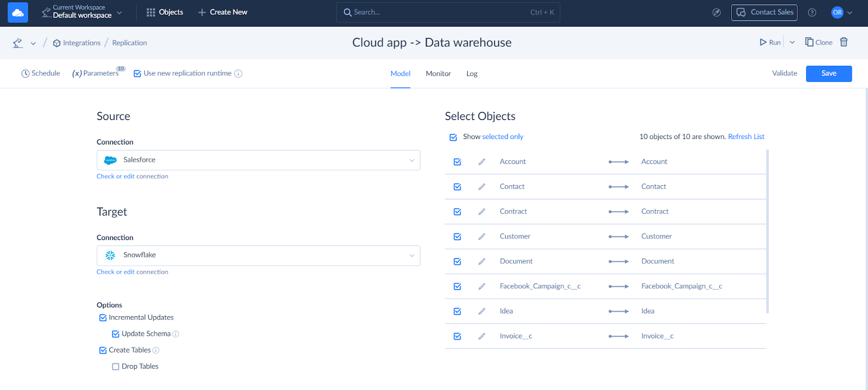Switch to the Monitor tab
The width and height of the screenshot is (868, 390).
point(438,74)
